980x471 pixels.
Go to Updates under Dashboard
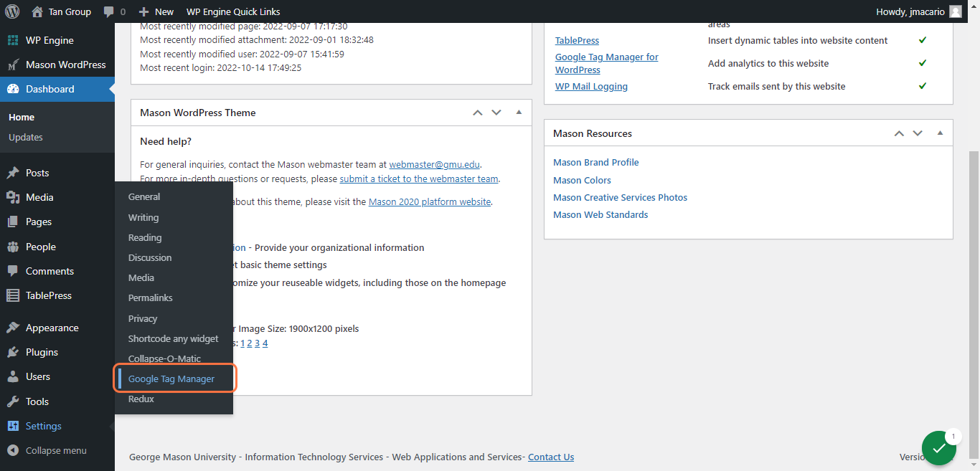pos(26,137)
